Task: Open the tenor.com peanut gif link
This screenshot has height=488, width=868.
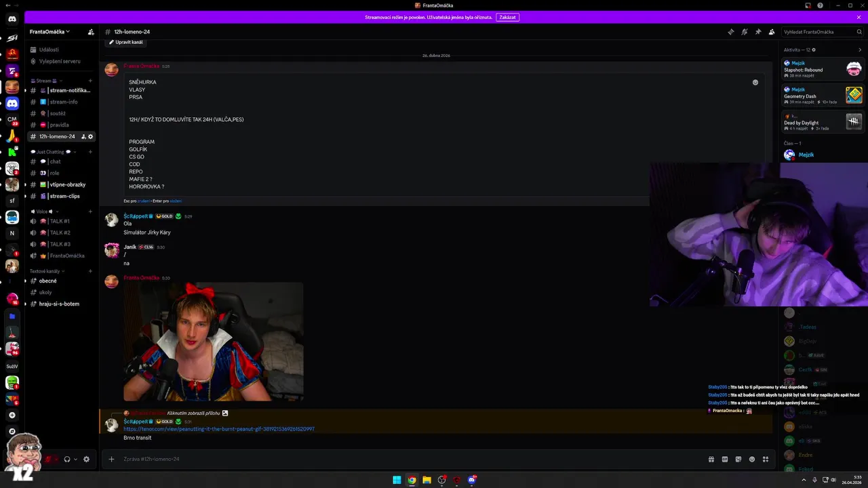Action: [x=218, y=429]
